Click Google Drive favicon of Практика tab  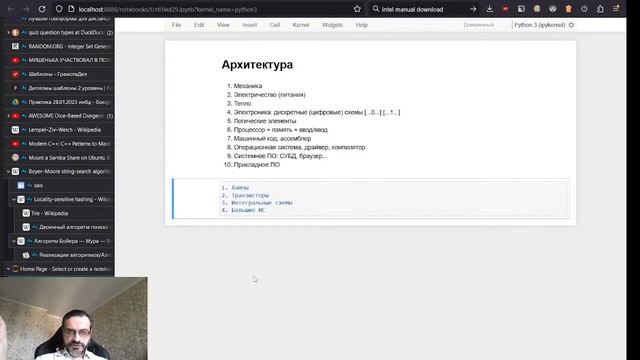pos(15,102)
